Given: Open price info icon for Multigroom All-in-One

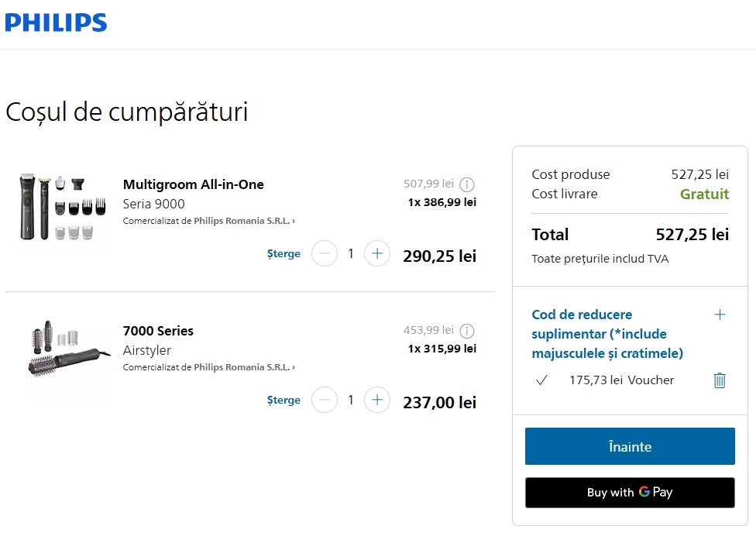Looking at the screenshot, I should point(467,184).
